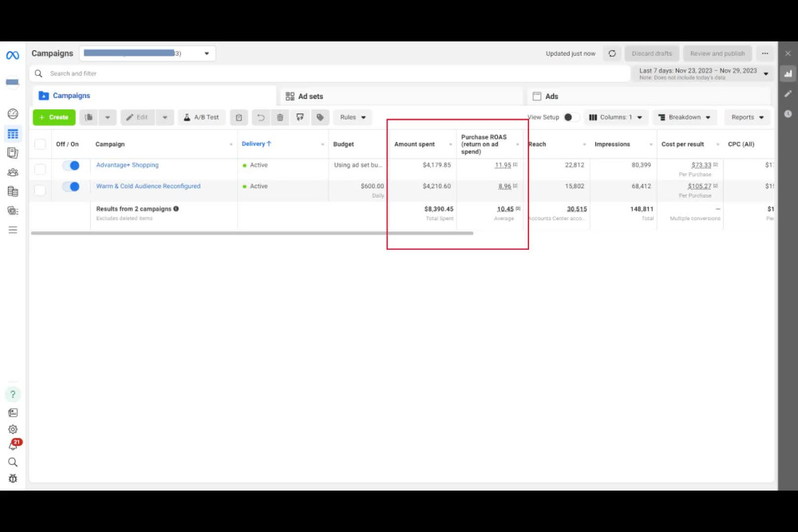Open the Billing coins icon in sidebar
Viewport: 798px width, 532px height.
click(x=13, y=191)
